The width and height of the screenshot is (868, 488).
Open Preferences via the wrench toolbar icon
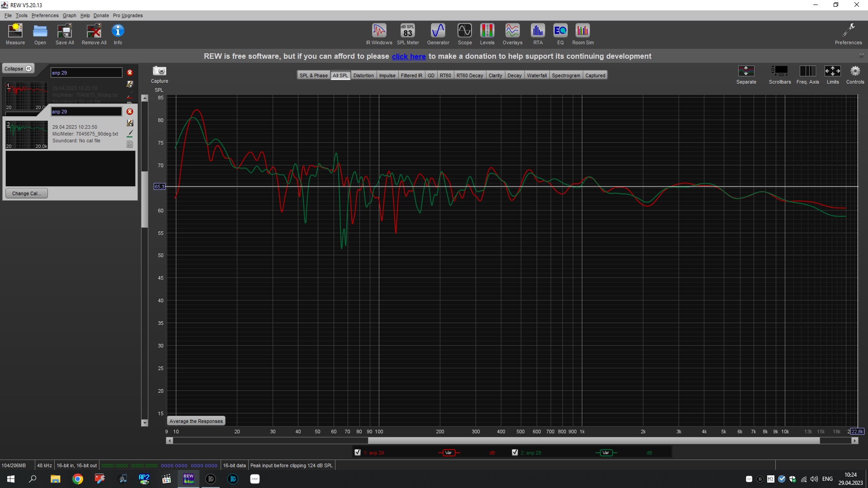[848, 34]
